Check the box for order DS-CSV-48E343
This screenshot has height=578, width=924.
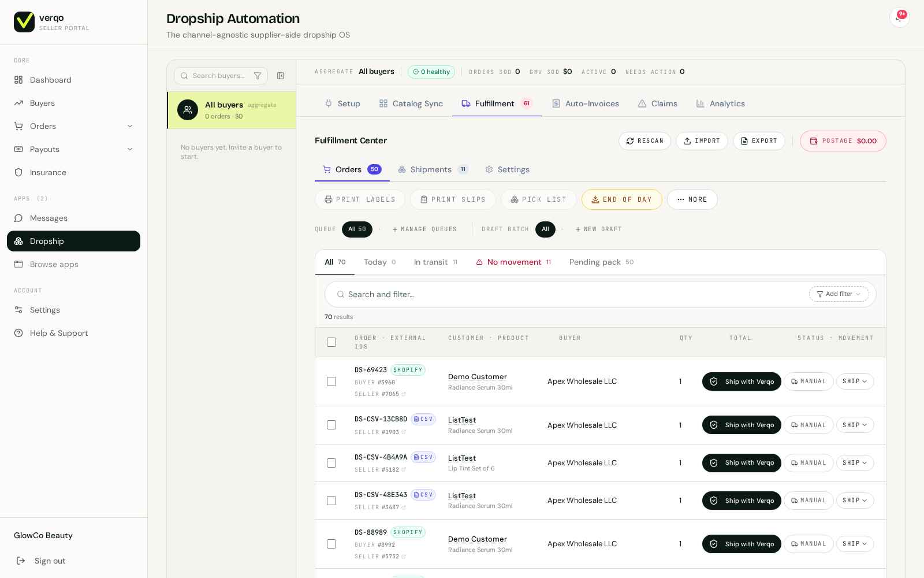pyautogui.click(x=331, y=501)
